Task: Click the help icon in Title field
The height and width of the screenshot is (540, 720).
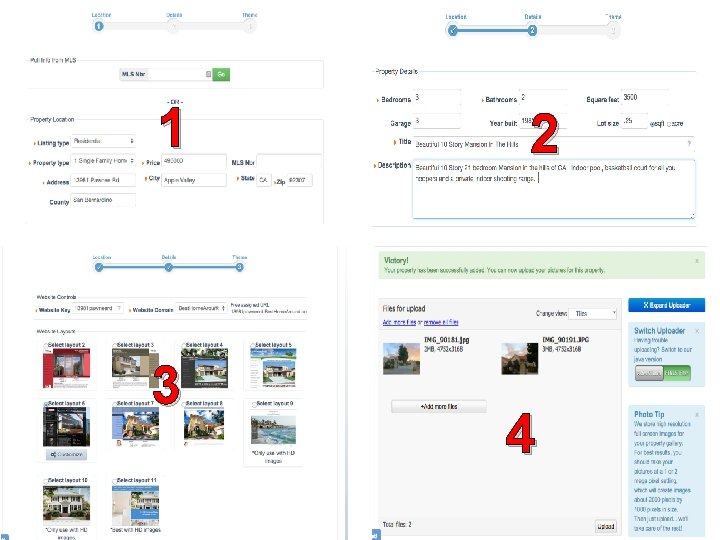Action: point(689,144)
